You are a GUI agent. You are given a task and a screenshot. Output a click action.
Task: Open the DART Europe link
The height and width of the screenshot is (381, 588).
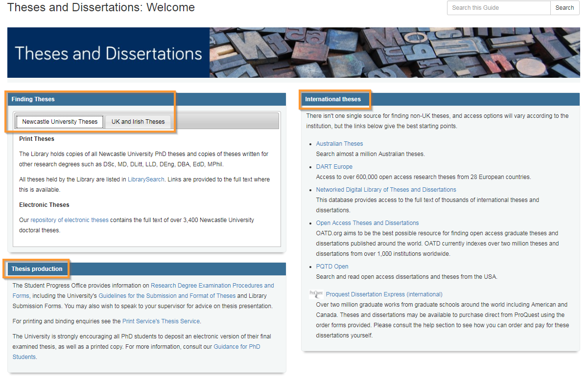334,167
